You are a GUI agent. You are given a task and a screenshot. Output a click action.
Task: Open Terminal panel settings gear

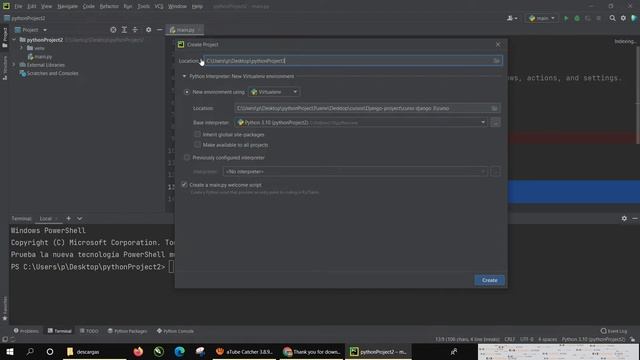(624, 219)
